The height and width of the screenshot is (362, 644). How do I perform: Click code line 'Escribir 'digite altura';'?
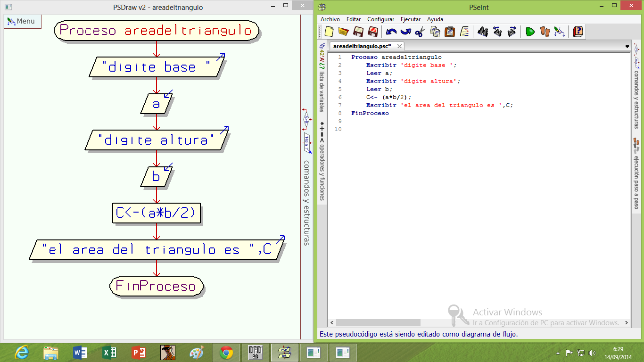[413, 81]
